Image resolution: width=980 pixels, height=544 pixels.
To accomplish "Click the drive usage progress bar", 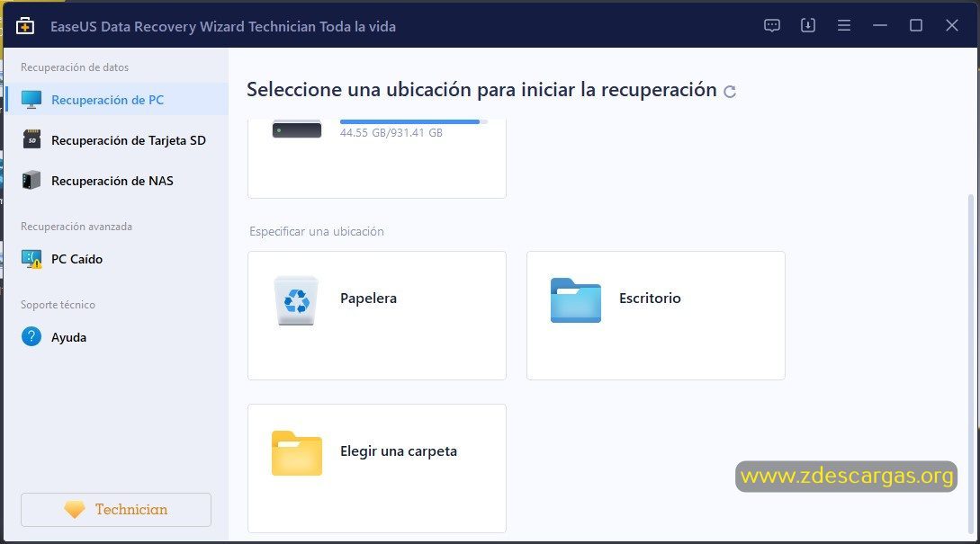I will (414, 121).
